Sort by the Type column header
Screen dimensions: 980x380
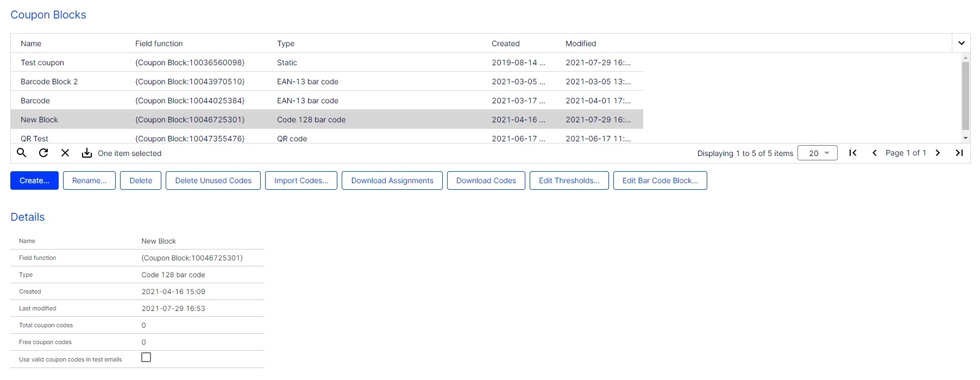point(286,43)
